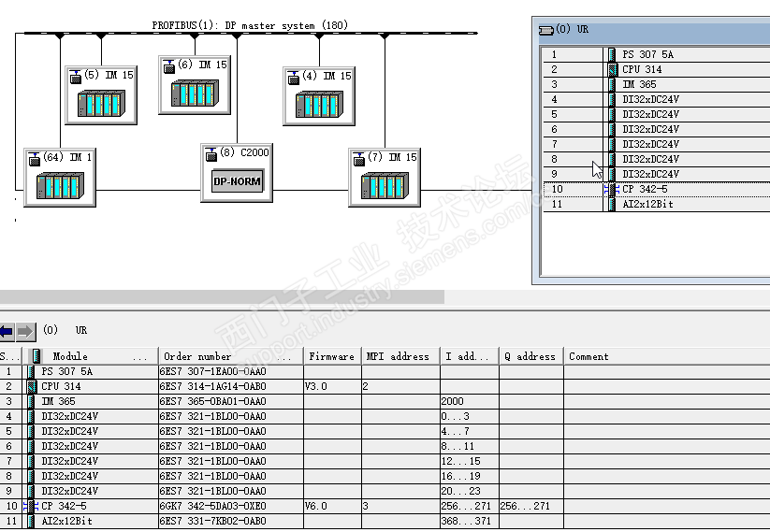The width and height of the screenshot is (770, 532).
Task: Select the (5) IM 15 station icon
Action: (x=101, y=95)
